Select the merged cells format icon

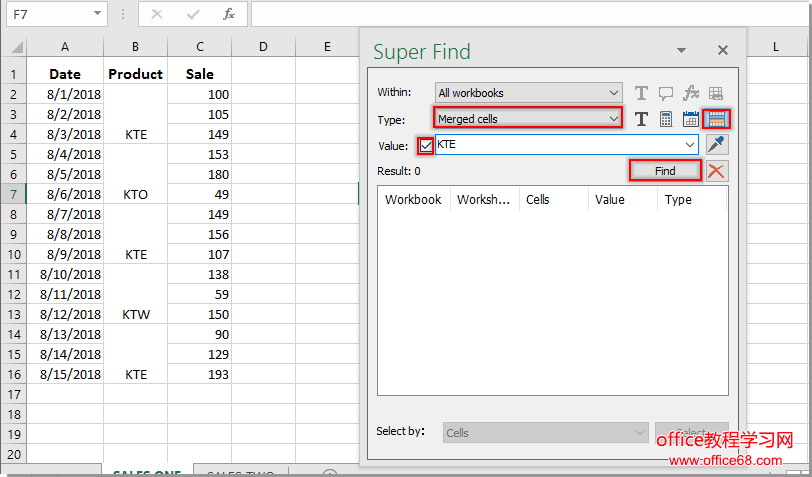pyautogui.click(x=716, y=119)
